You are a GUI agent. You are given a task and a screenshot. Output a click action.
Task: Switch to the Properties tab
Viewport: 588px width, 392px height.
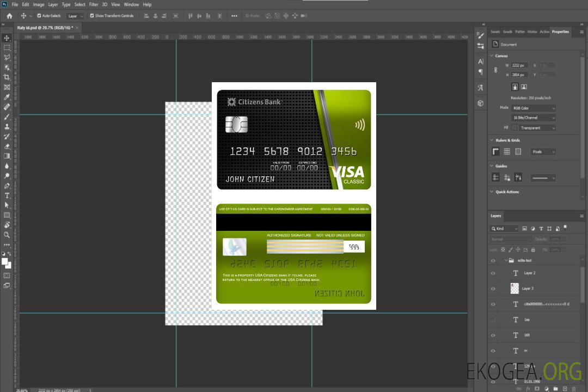tap(560, 32)
